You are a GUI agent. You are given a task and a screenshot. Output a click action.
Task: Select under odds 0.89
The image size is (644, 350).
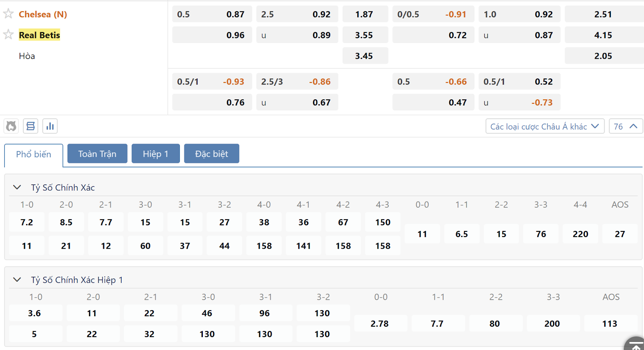pos(297,35)
